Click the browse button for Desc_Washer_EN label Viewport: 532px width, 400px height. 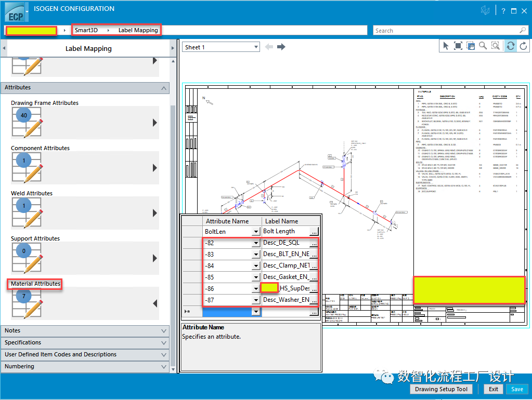tap(314, 300)
